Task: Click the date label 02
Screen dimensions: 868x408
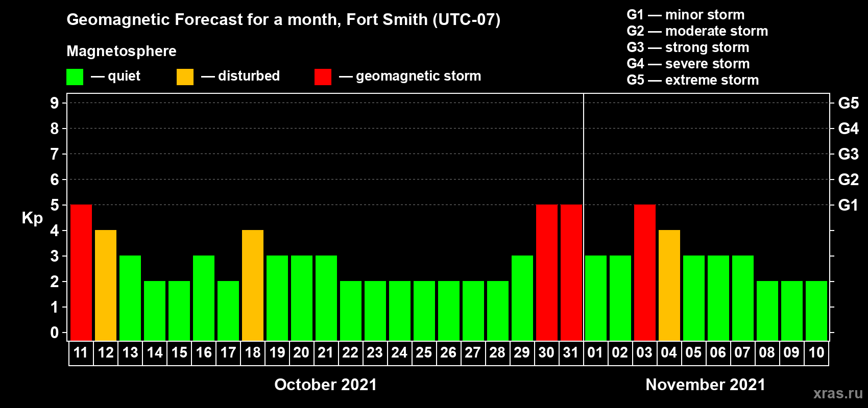Action: click(x=620, y=352)
